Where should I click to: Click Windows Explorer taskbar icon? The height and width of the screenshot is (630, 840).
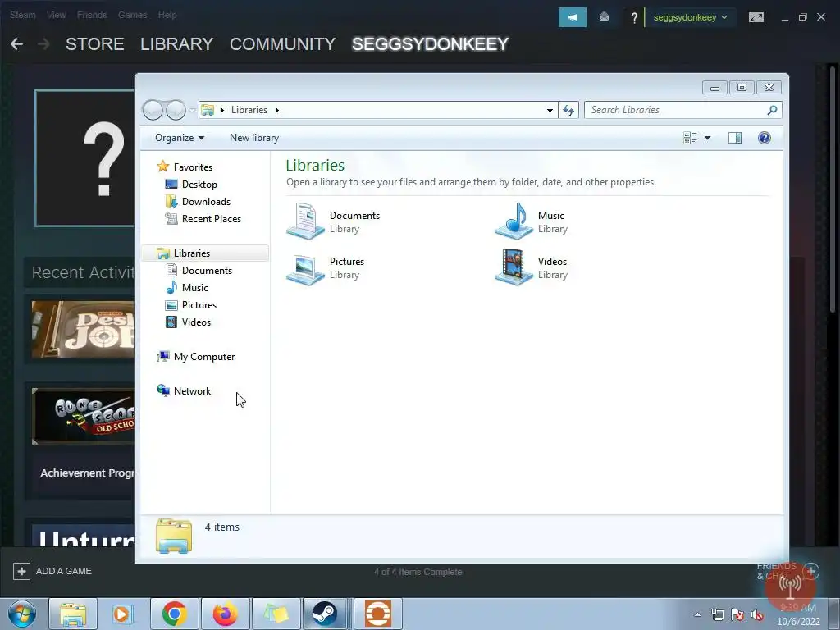pos(73,614)
